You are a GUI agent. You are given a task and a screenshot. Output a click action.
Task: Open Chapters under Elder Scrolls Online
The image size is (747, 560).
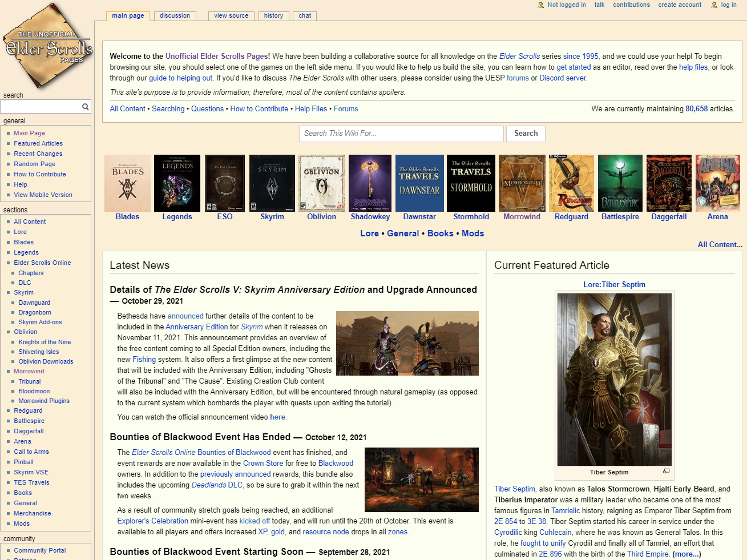31,273
